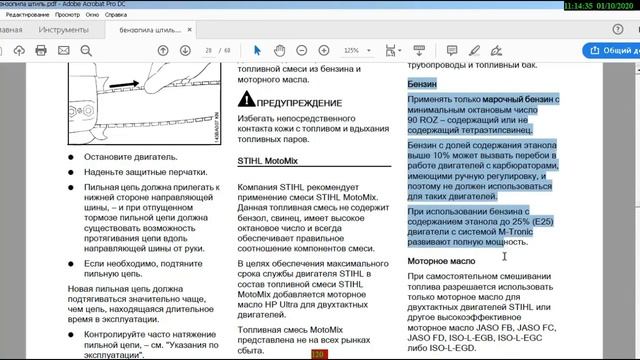The height and width of the screenshot is (360, 640).
Task: Click the upload to cloud icon
Action: click(x=19, y=51)
